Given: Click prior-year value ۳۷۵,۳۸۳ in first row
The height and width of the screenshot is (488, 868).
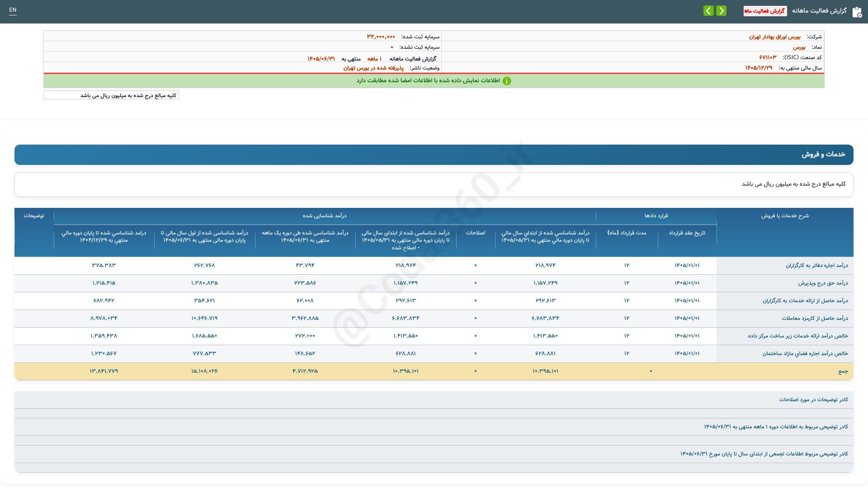Looking at the screenshot, I should click(104, 265).
